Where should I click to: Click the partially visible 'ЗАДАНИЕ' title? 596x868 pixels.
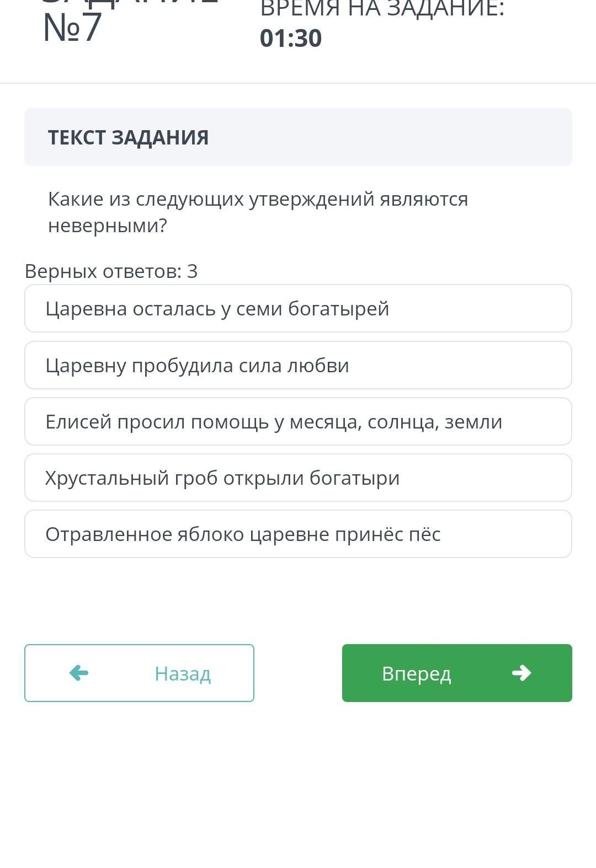(x=130, y=3)
